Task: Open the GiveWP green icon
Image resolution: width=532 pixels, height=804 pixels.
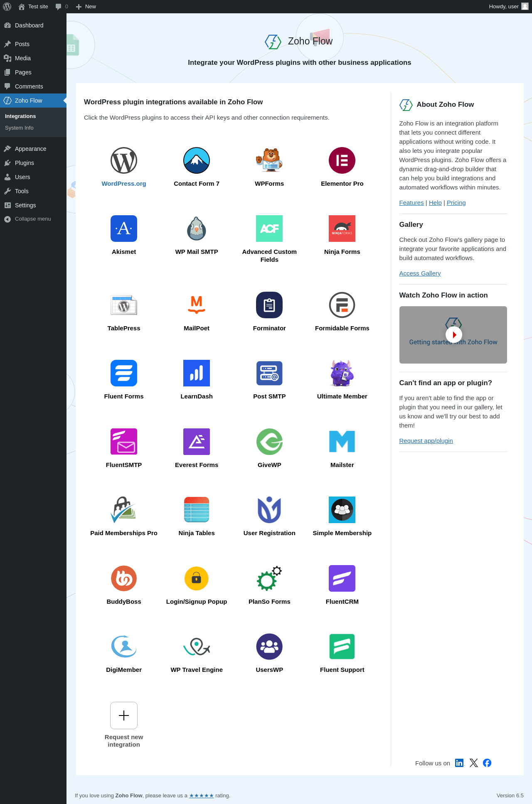Action: (x=269, y=442)
